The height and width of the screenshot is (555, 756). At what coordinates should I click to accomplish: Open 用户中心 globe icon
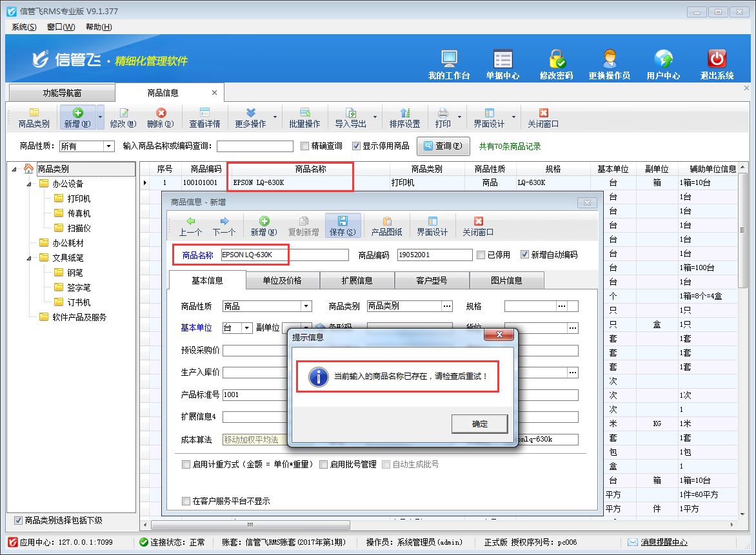pyautogui.click(x=663, y=60)
